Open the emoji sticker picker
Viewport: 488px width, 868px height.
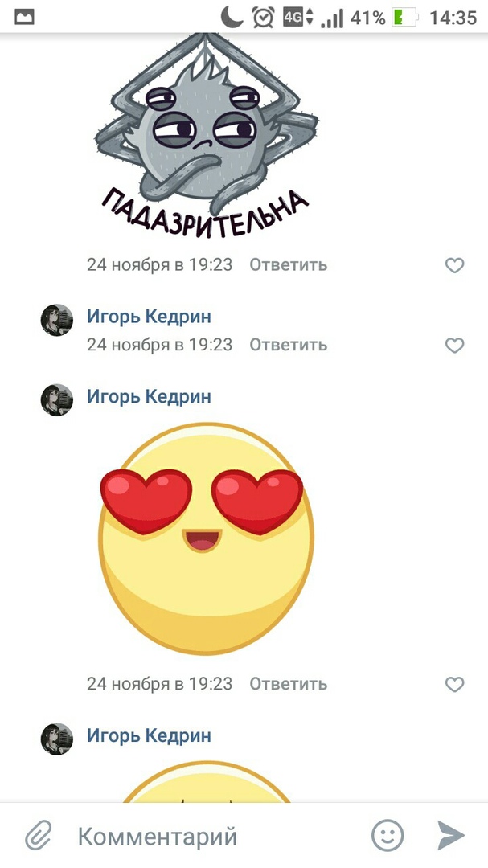coord(388,835)
